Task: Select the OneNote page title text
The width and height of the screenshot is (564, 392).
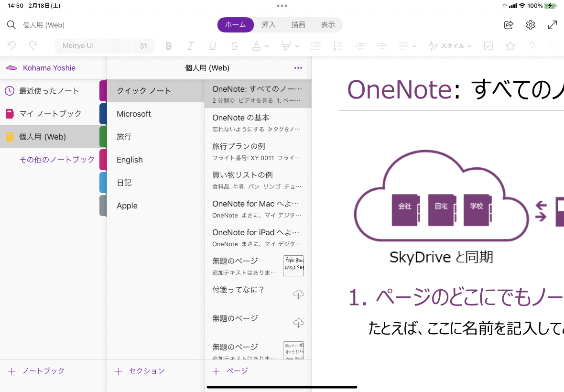Action: tap(456, 89)
